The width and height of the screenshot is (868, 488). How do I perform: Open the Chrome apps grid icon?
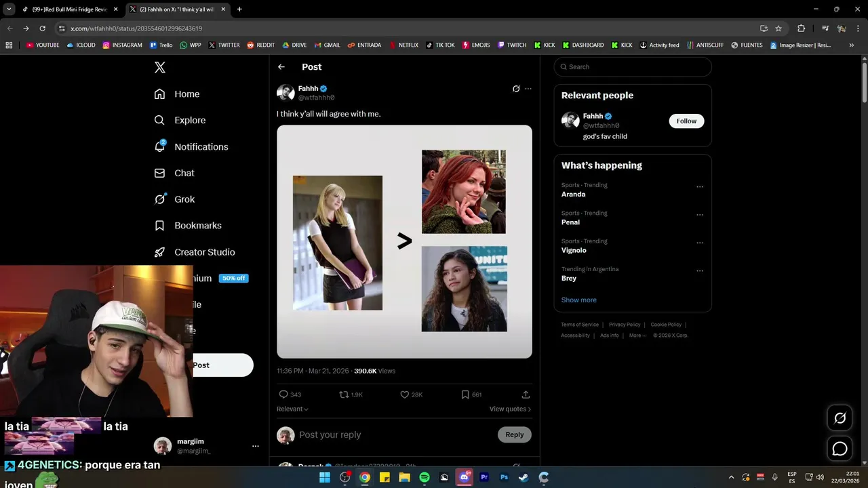[x=9, y=45]
